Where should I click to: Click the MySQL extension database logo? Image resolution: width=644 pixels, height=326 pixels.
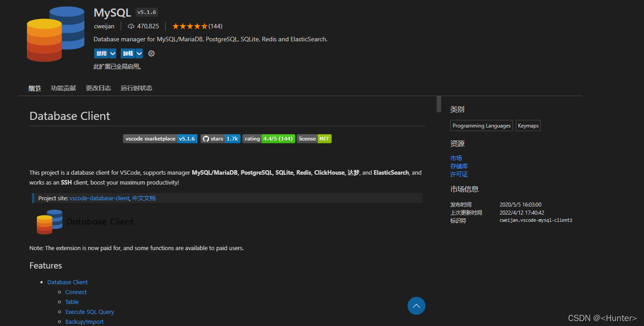tap(56, 34)
